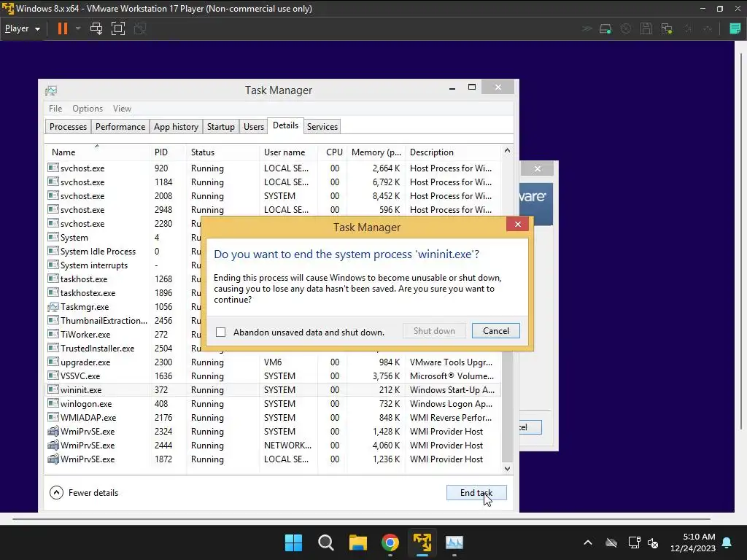Select the TrustedInstaller.exe process row
Screen dimensions: 747x560
coord(123,348)
